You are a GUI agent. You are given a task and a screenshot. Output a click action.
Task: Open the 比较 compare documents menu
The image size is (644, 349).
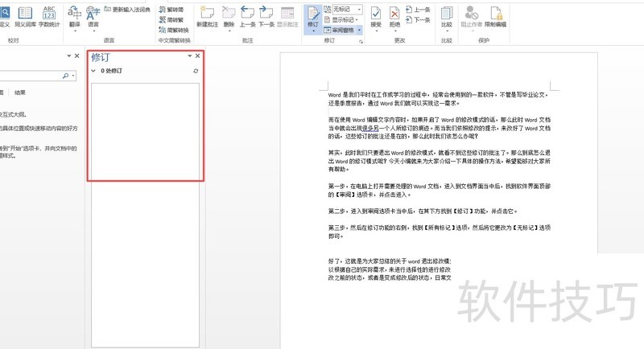(447, 18)
